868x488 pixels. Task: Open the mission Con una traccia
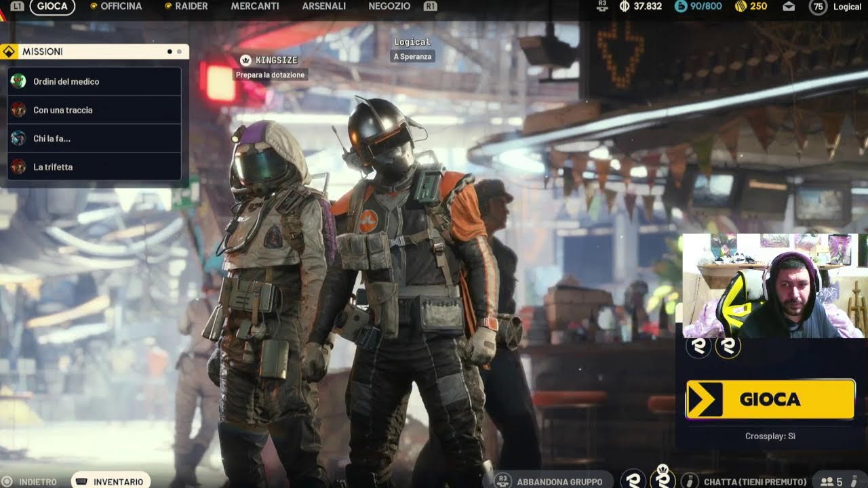point(94,110)
